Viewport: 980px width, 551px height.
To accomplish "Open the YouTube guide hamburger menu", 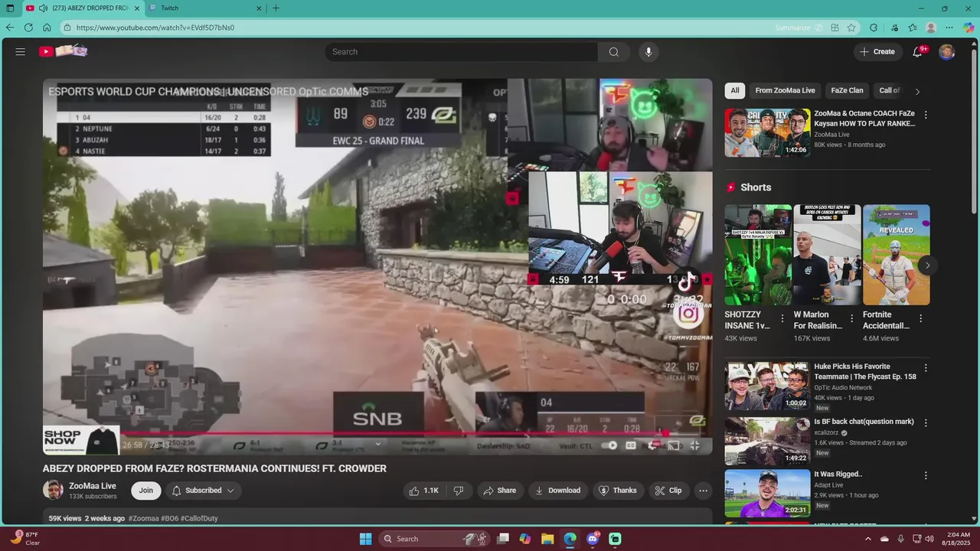I will [21, 51].
